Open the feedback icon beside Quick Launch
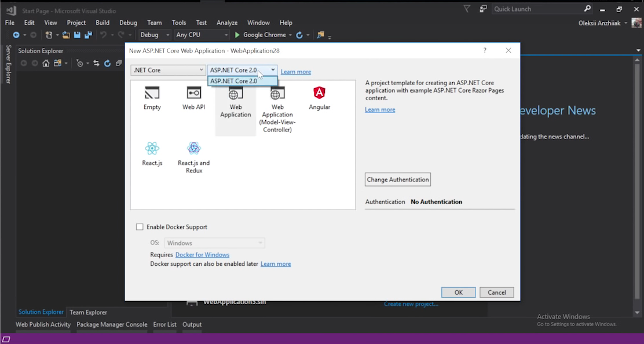Image resolution: width=644 pixels, height=344 pixels. click(x=483, y=9)
